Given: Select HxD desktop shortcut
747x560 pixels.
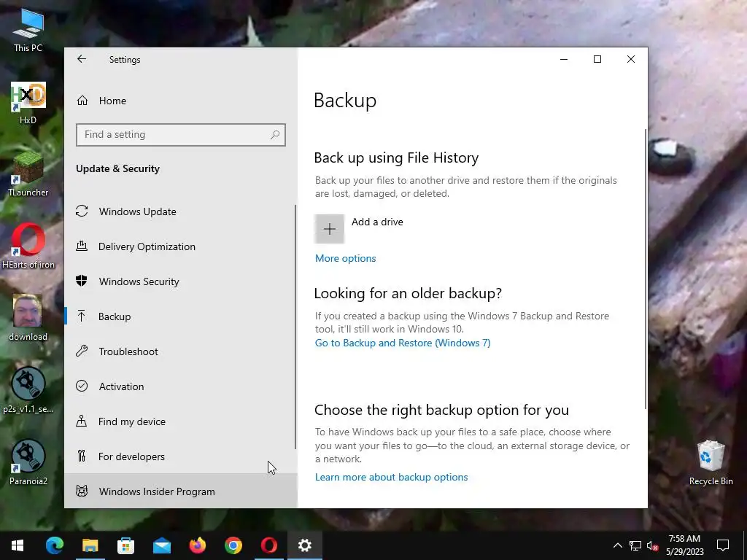Looking at the screenshot, I should pyautogui.click(x=28, y=103).
